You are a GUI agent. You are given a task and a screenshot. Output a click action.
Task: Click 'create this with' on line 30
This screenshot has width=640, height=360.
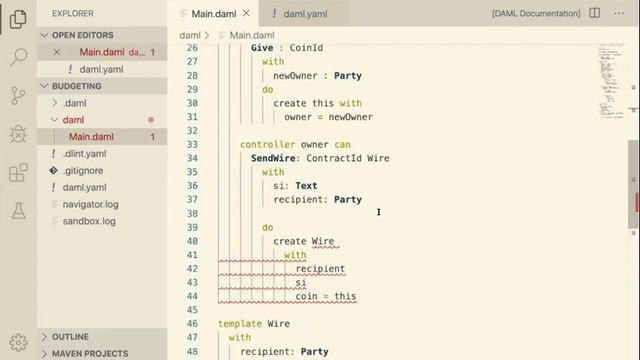(317, 103)
